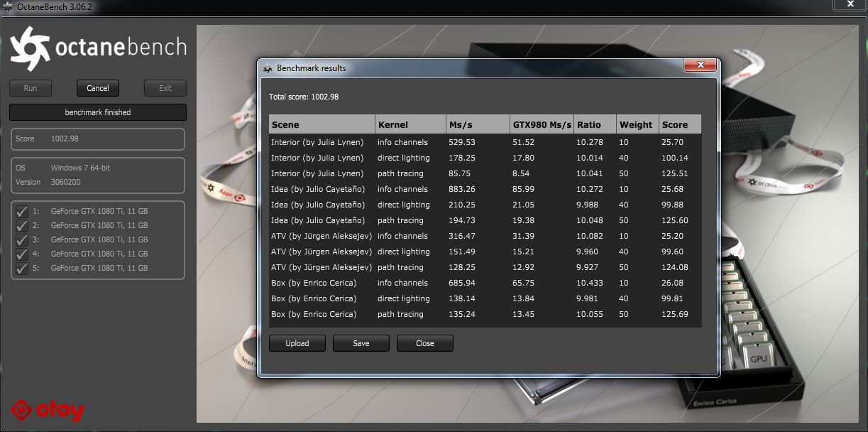Select Interior info channels row scene name
Viewport: 868px width, 432px height.
[317, 142]
